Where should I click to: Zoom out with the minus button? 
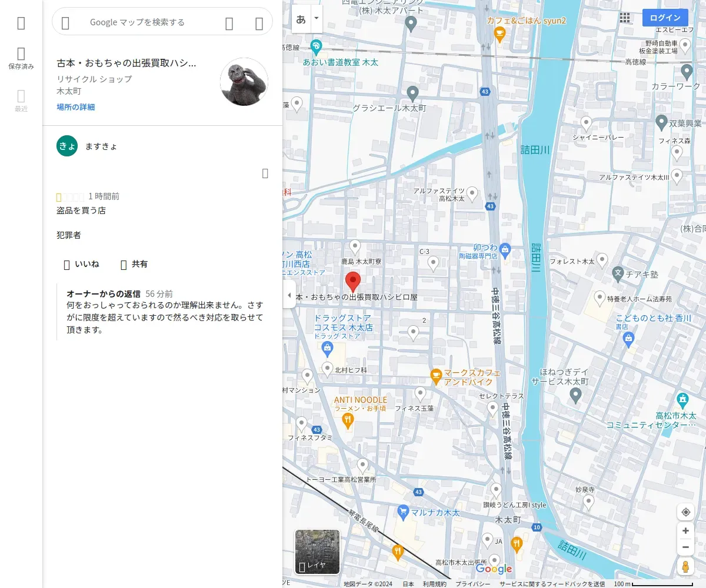tap(685, 547)
